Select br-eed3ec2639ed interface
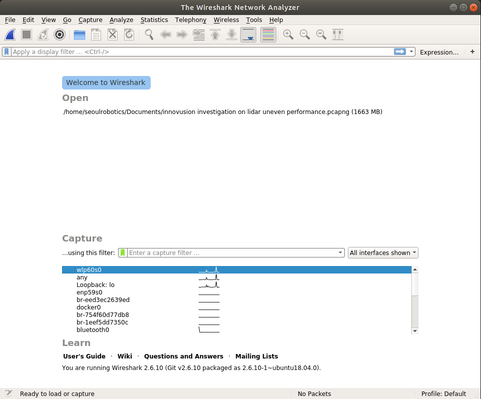Viewport: 481px width, 399px height. (x=237, y=300)
